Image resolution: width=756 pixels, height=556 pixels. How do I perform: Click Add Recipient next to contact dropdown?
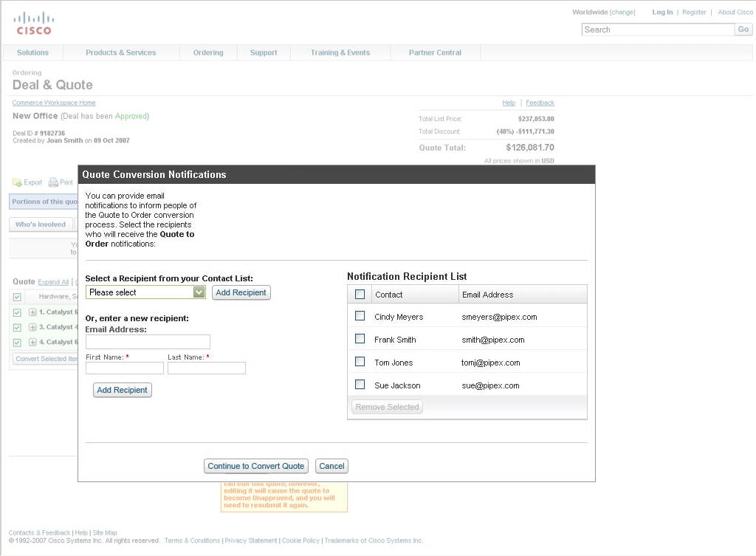pyautogui.click(x=241, y=292)
